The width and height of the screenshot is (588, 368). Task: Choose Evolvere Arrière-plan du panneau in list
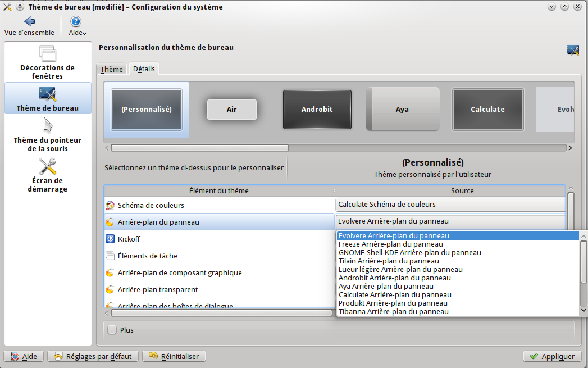(x=458, y=235)
